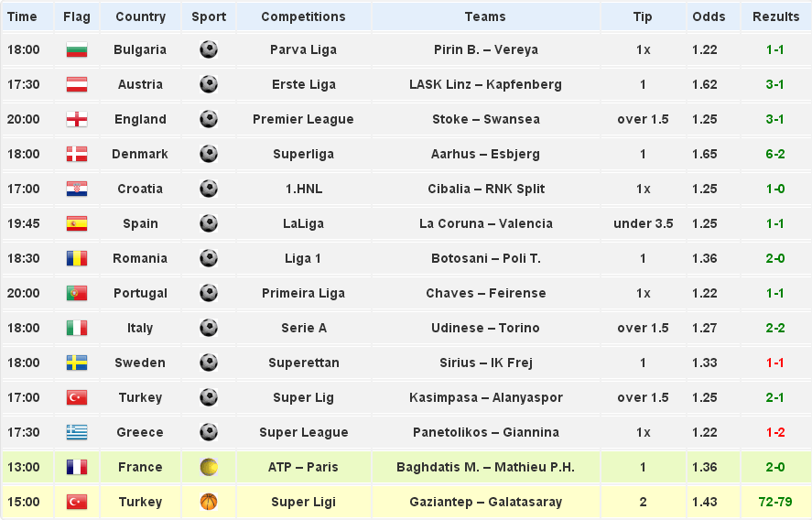The image size is (812, 520).
Task: Click the England flag icon
Action: (x=76, y=120)
